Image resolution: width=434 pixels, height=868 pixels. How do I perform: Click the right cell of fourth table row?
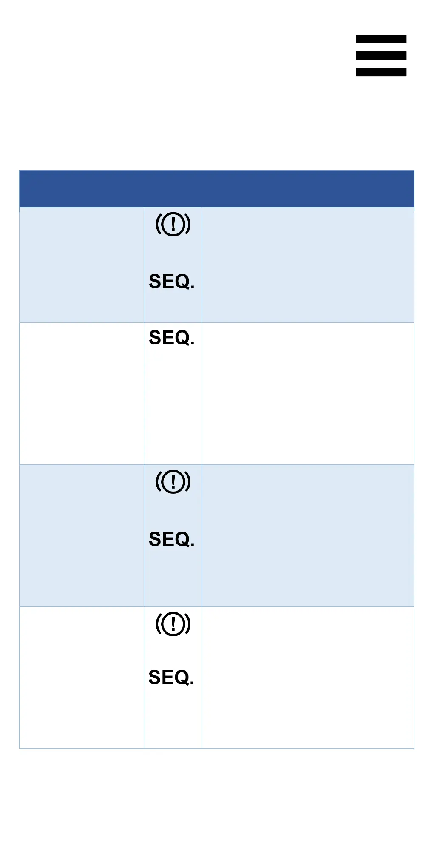(x=308, y=677)
